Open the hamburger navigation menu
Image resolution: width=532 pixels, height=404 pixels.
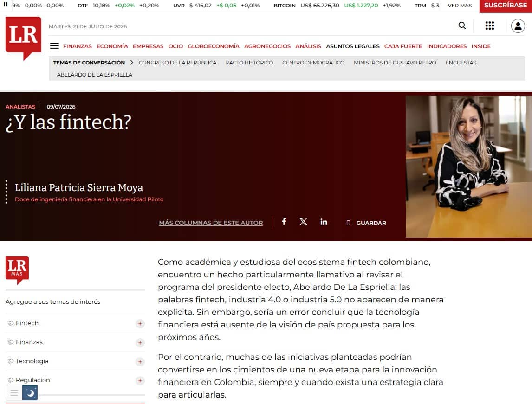[54, 46]
